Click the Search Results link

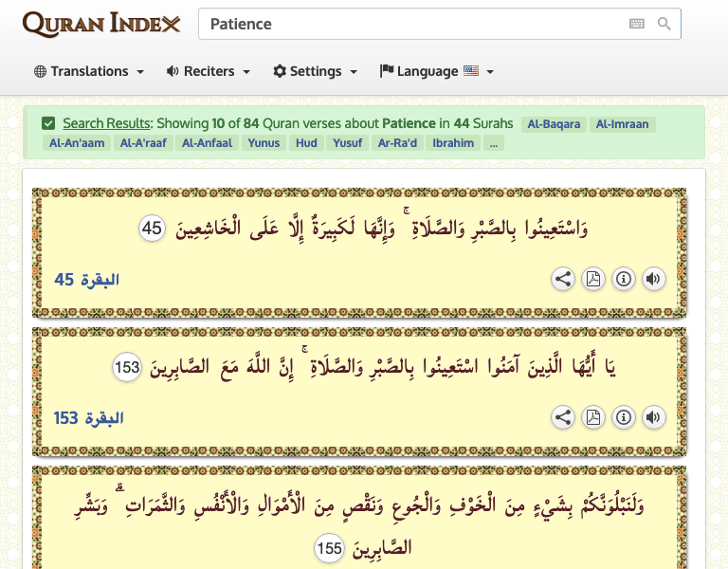click(x=106, y=123)
